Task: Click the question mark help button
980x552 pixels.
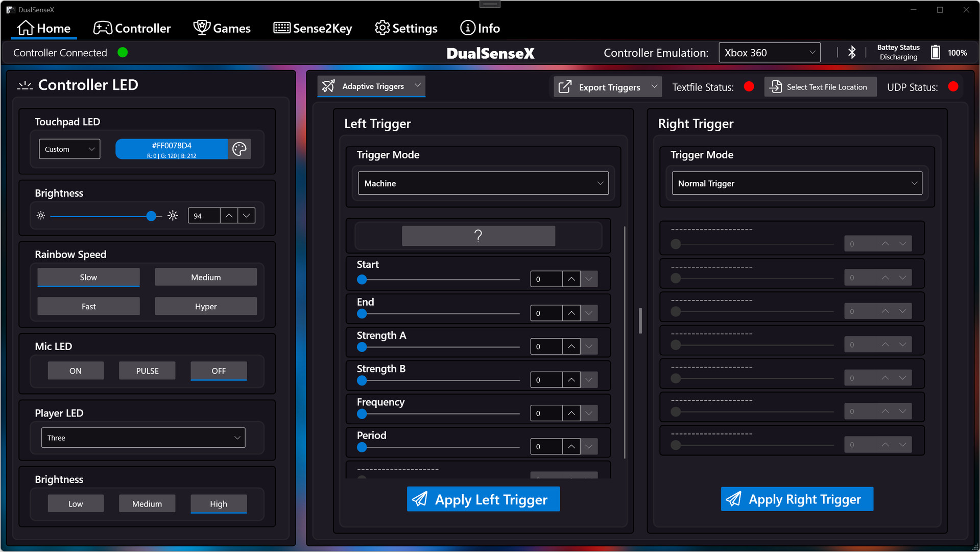Action: coord(478,236)
